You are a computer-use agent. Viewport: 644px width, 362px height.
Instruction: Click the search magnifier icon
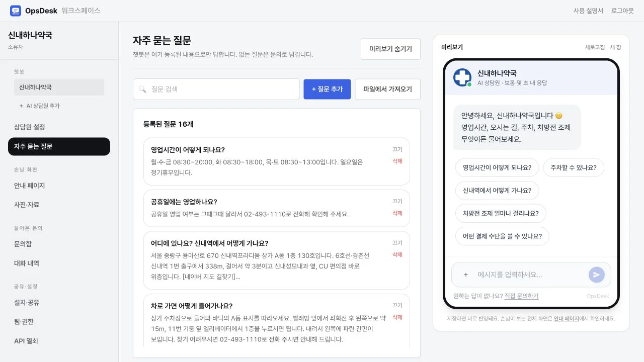pyautogui.click(x=142, y=89)
